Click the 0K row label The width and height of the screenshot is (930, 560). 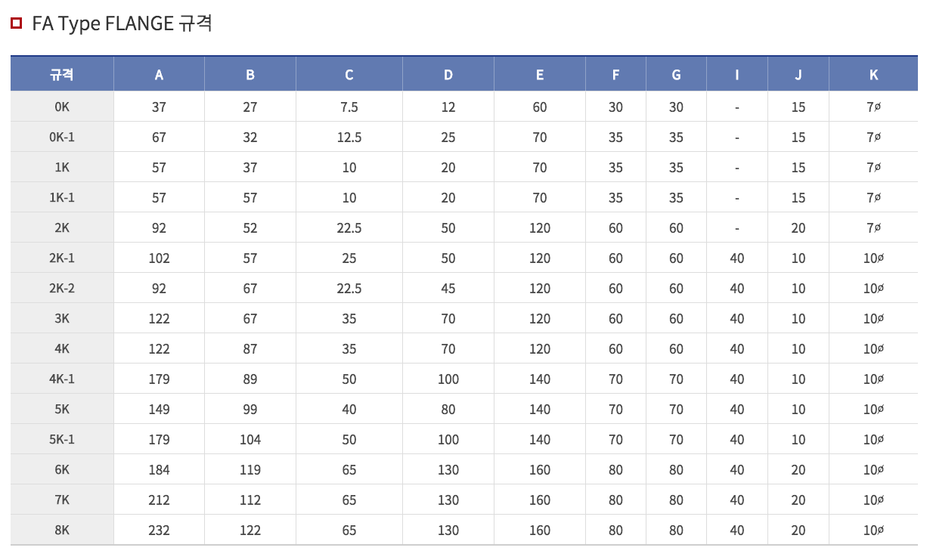pos(62,107)
